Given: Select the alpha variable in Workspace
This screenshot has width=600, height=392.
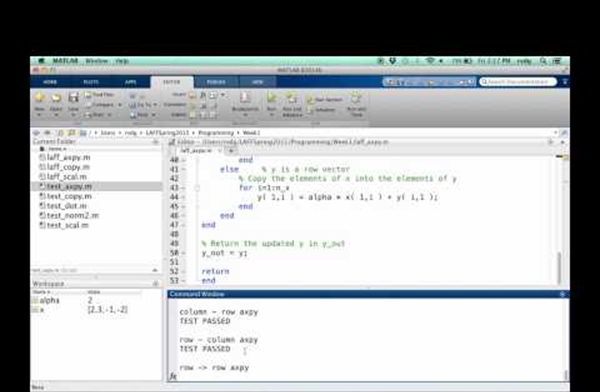Looking at the screenshot, I should (49, 300).
